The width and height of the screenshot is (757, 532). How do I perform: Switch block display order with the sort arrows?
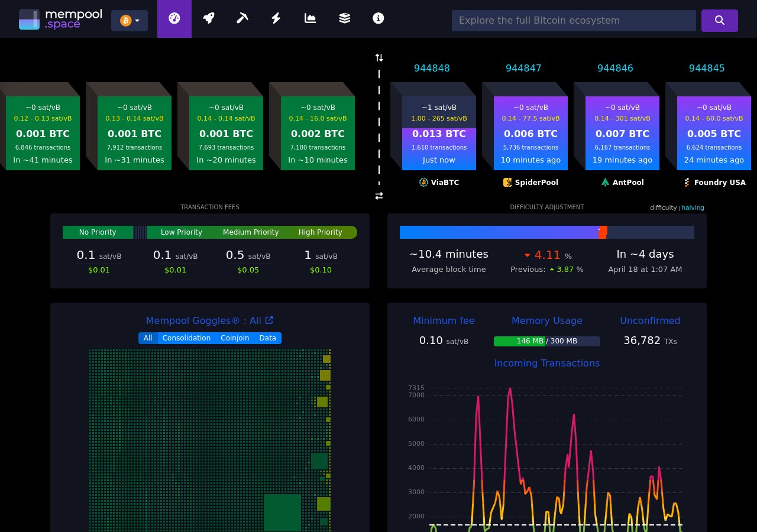pos(379,58)
